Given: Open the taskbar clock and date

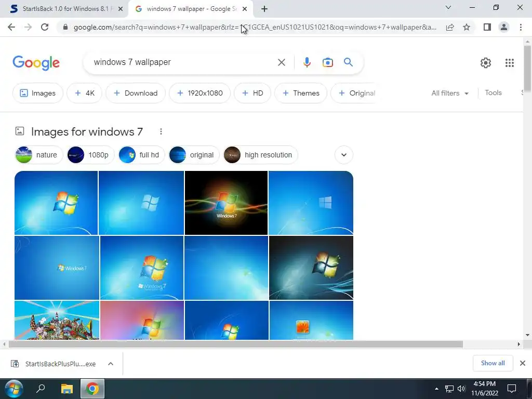Looking at the screenshot, I should click(485, 389).
